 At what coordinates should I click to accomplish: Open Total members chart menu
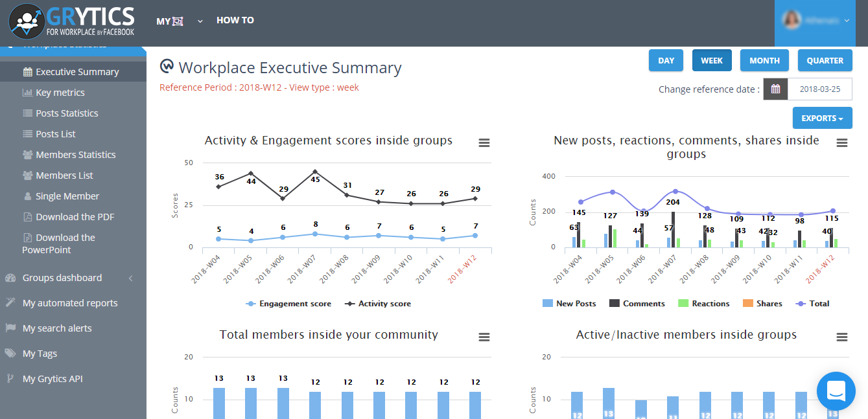484,337
